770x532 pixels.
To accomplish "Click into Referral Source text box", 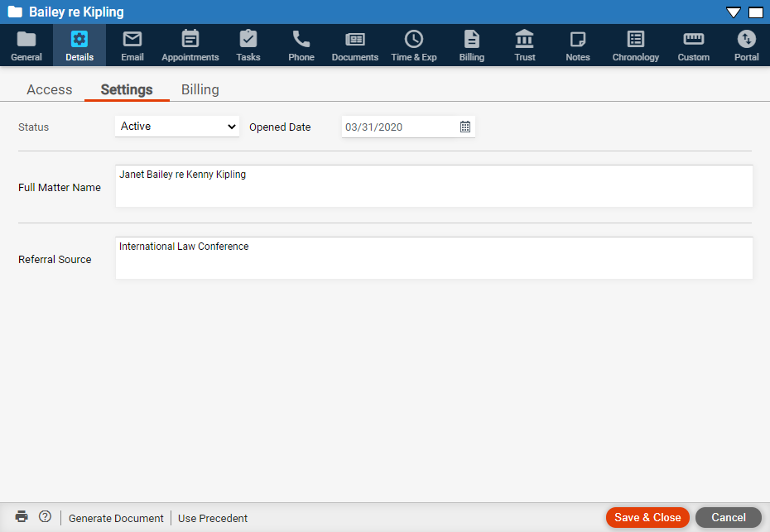I will coord(434,258).
